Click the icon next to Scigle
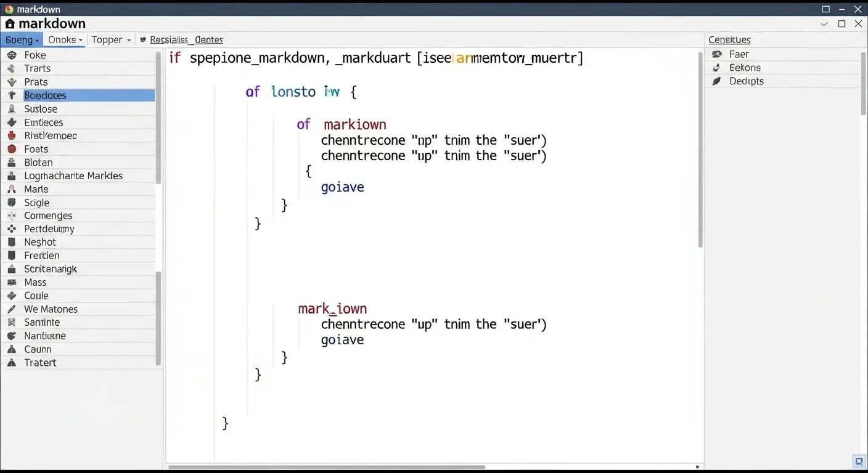 [x=12, y=202]
